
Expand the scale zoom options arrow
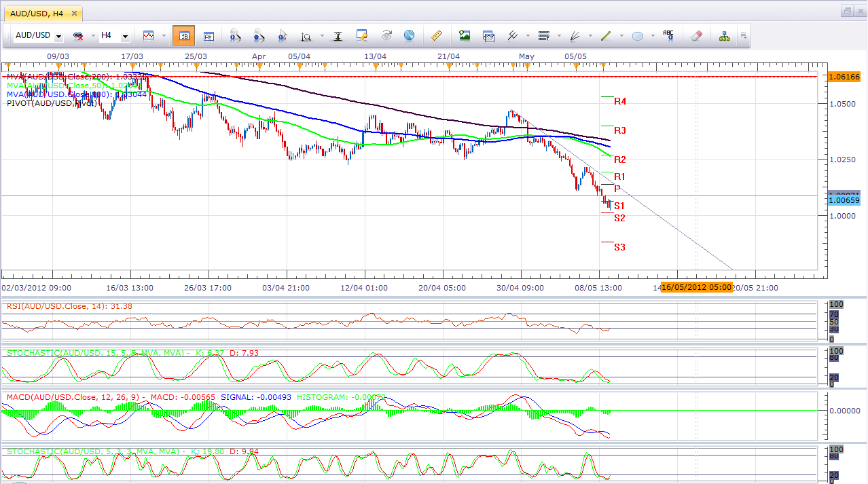click(x=321, y=36)
